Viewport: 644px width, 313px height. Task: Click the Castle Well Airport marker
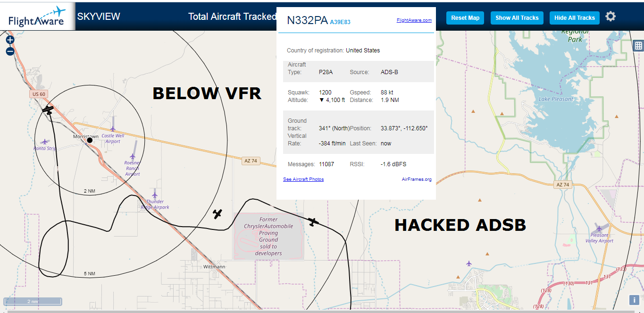tap(113, 128)
